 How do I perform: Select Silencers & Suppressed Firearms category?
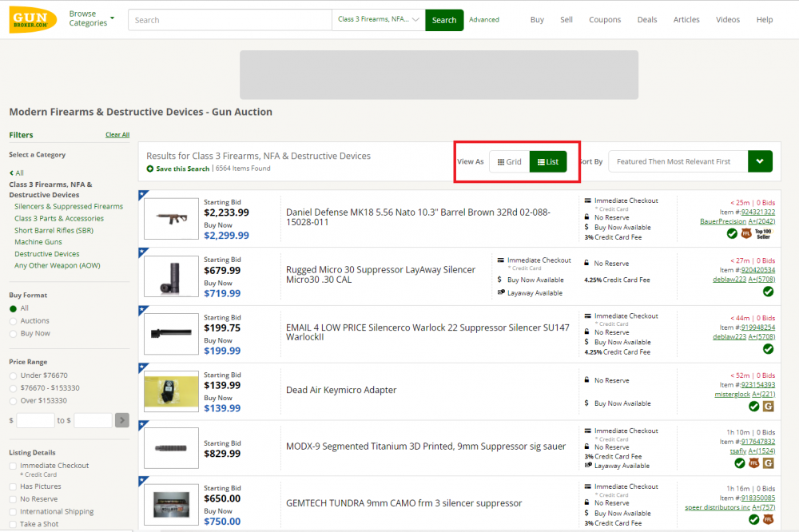[69, 206]
